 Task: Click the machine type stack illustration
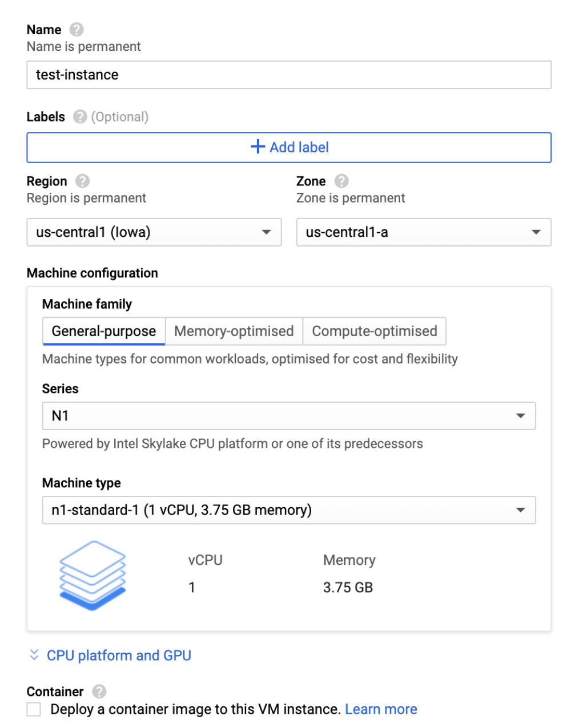(93, 575)
